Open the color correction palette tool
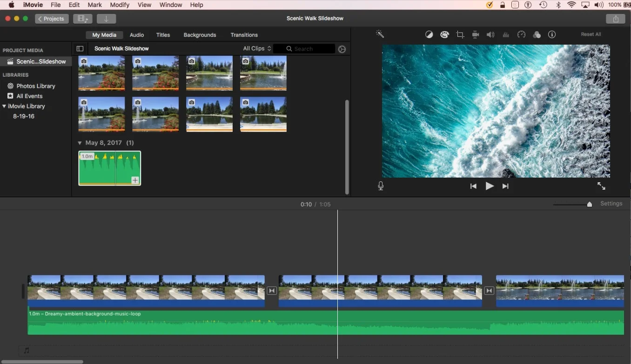 point(444,35)
